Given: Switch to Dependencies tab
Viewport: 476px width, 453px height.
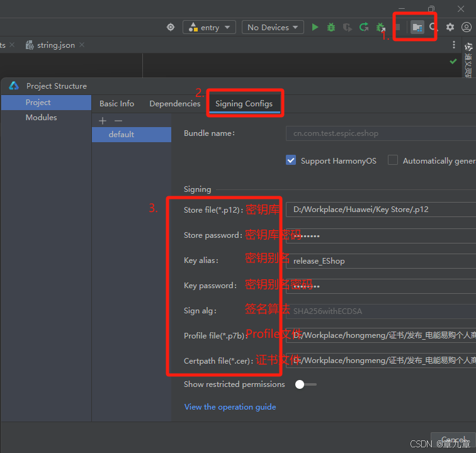Looking at the screenshot, I should [175, 104].
